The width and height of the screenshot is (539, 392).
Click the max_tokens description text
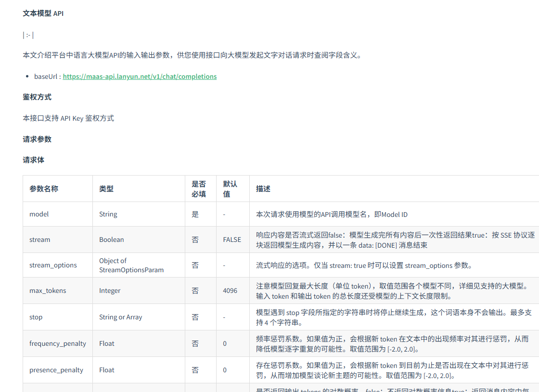click(393, 291)
